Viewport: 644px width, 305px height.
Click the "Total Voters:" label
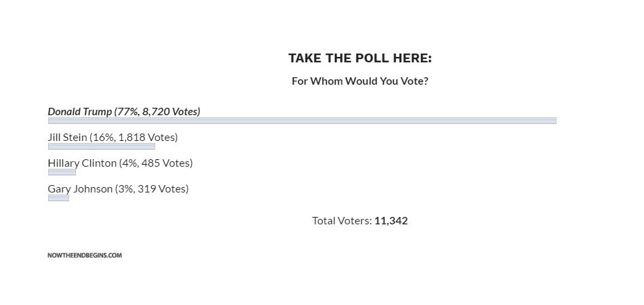point(342,221)
